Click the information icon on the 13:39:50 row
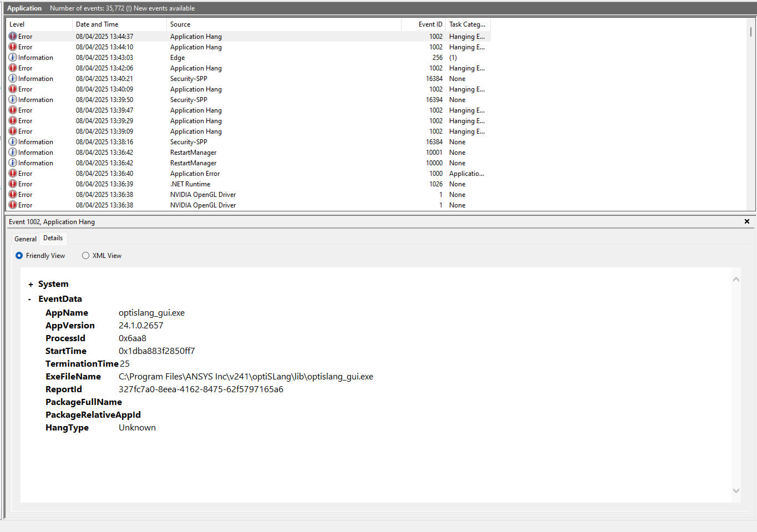Screen dimensions: 757x532 tap(13, 99)
